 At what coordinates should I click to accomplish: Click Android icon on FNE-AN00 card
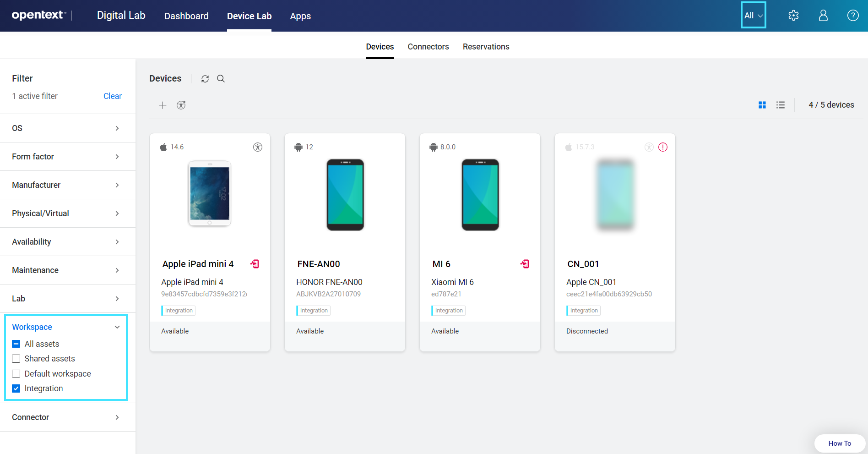pyautogui.click(x=298, y=147)
